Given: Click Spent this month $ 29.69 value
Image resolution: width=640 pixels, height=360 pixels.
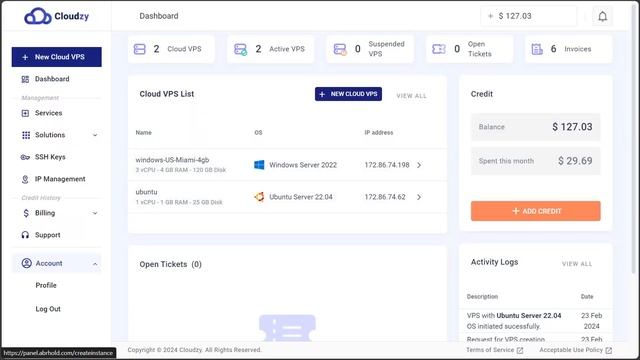Looking at the screenshot, I should coord(575,161).
